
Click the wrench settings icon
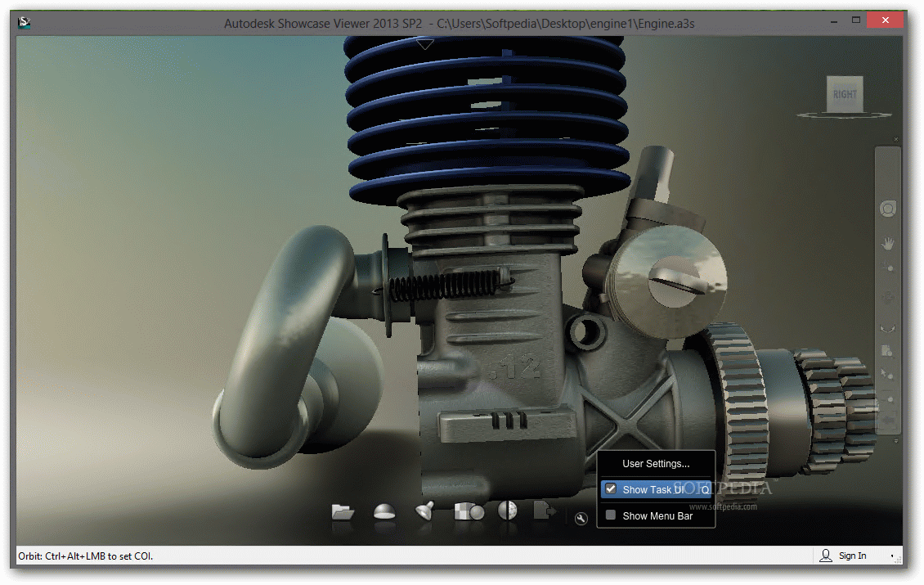click(581, 519)
